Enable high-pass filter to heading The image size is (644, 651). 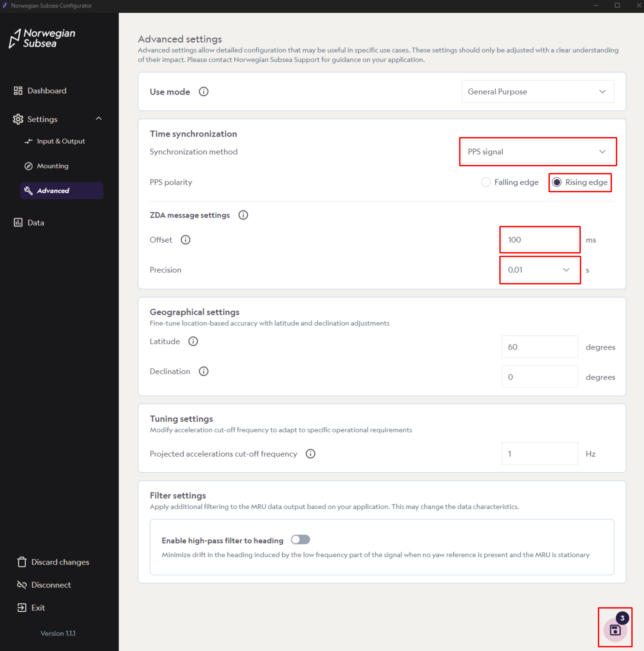(300, 540)
